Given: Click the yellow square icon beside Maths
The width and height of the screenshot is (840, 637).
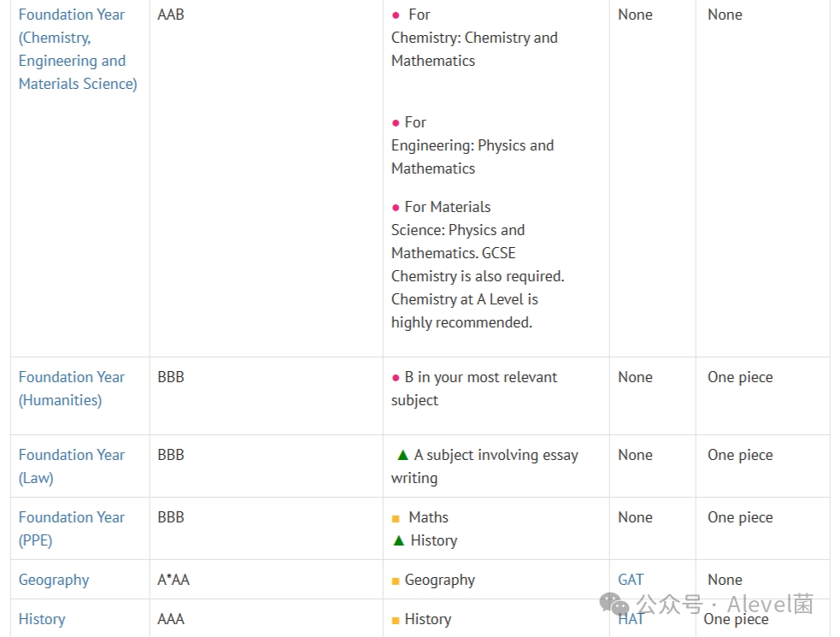Looking at the screenshot, I should click(396, 518).
